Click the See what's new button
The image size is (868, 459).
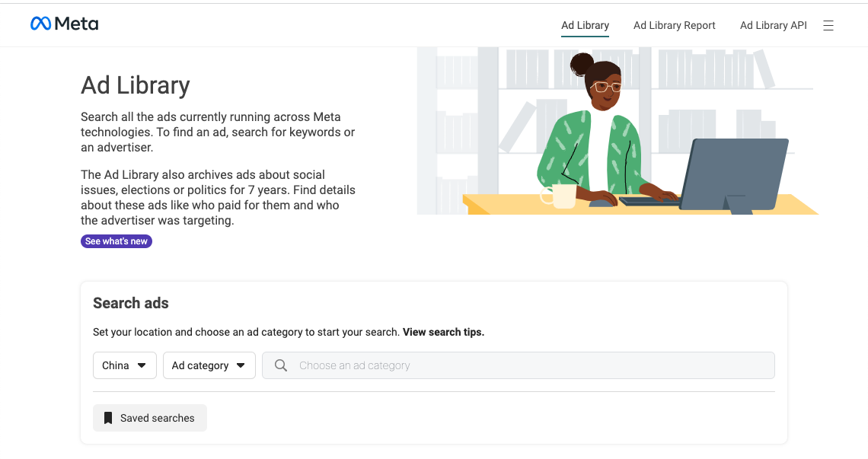116,241
